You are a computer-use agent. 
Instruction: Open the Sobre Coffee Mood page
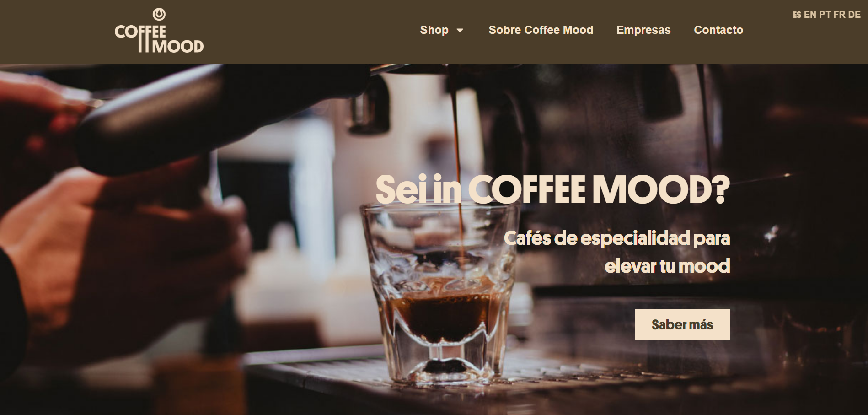point(541,30)
